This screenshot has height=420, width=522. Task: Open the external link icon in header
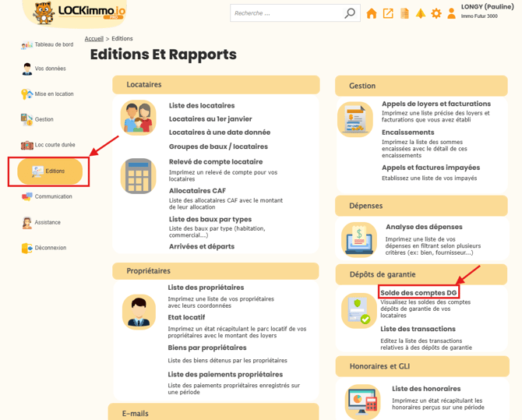pos(388,13)
